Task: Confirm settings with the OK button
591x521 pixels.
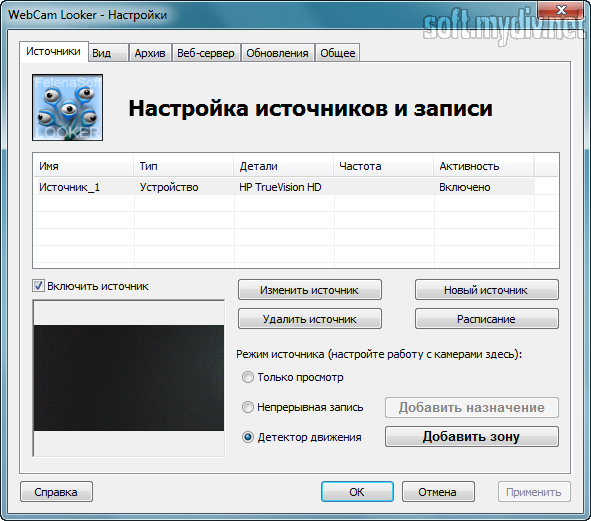Action: point(357,492)
